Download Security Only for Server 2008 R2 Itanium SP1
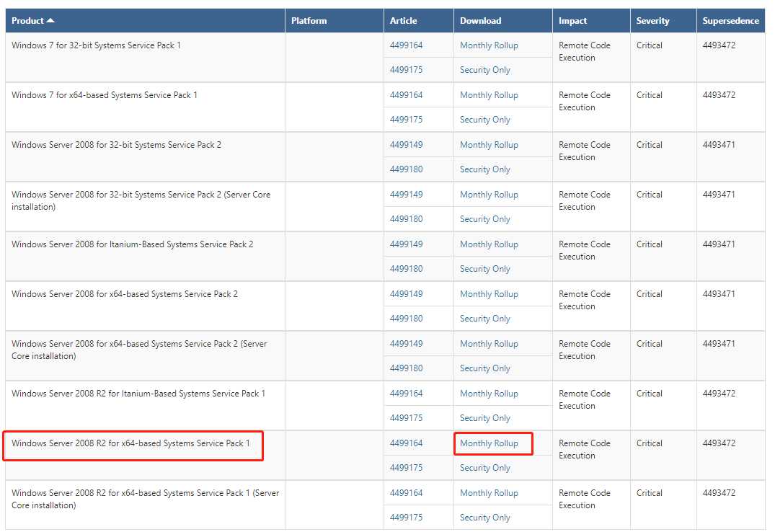Image resolution: width=775 pixels, height=532 pixels. click(485, 418)
